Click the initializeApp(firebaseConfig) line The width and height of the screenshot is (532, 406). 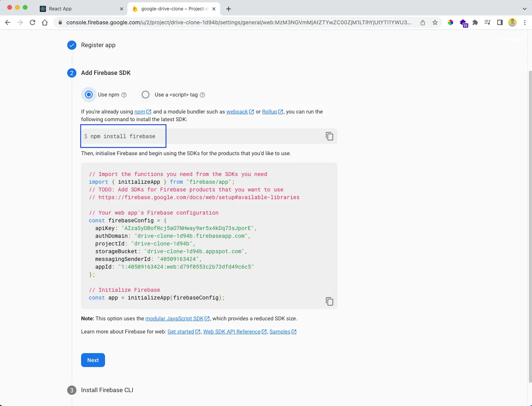[157, 298]
